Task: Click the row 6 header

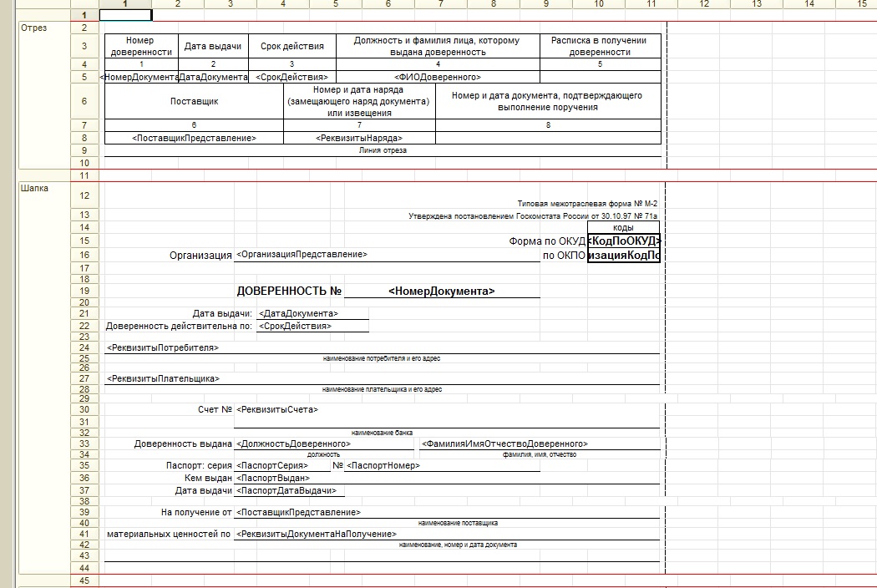Action: (84, 101)
